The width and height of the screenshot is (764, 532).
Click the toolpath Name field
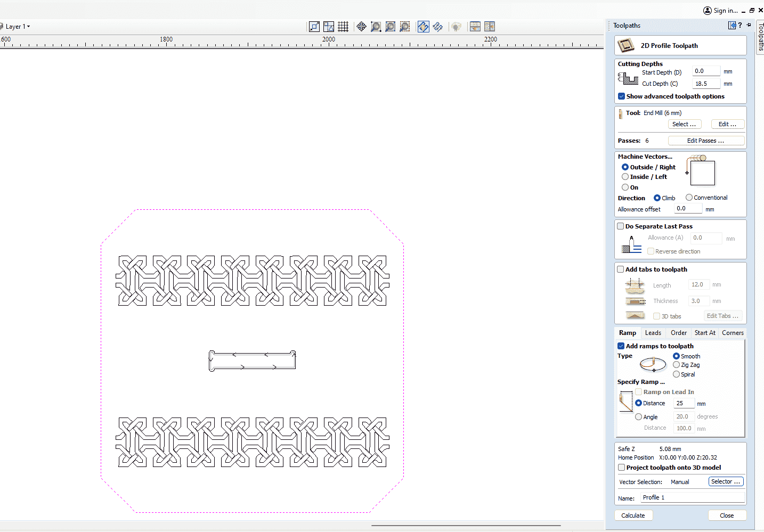tap(693, 497)
